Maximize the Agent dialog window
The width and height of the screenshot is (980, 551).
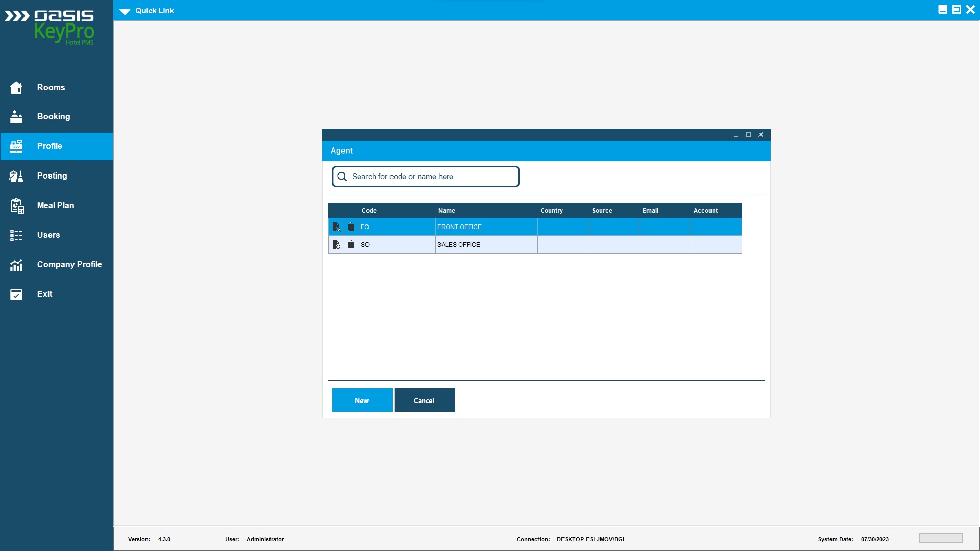[748, 135]
